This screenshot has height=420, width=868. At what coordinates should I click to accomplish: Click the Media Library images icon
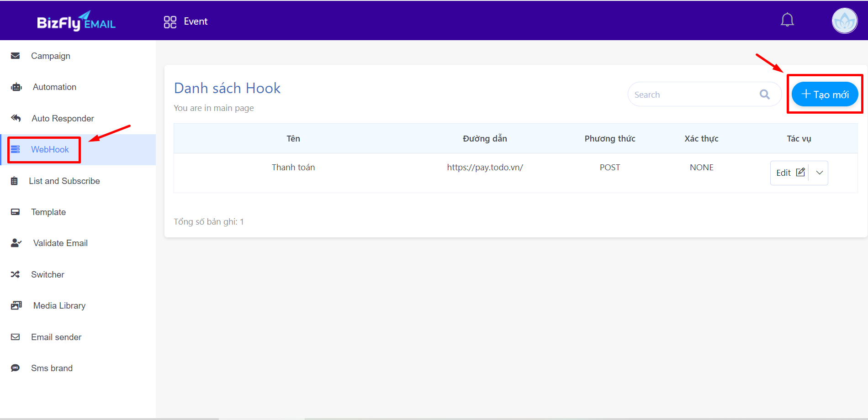click(x=16, y=305)
